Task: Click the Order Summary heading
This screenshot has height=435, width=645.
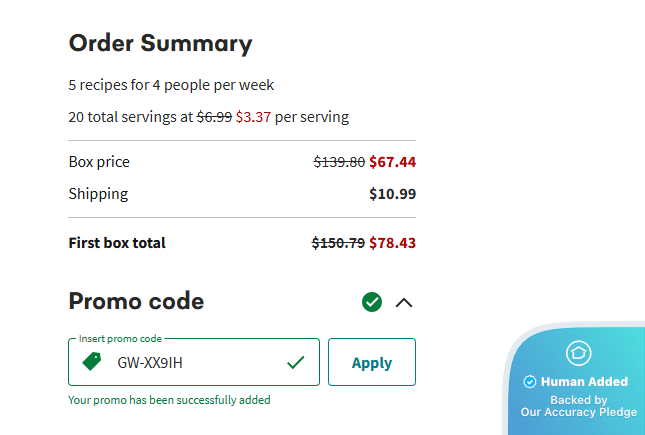Action: click(160, 43)
